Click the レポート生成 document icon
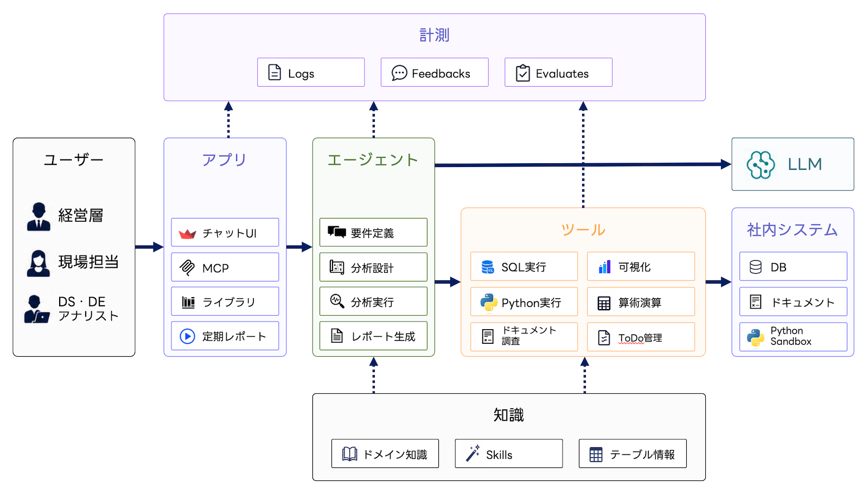This screenshot has width=868, height=494. coord(337,336)
